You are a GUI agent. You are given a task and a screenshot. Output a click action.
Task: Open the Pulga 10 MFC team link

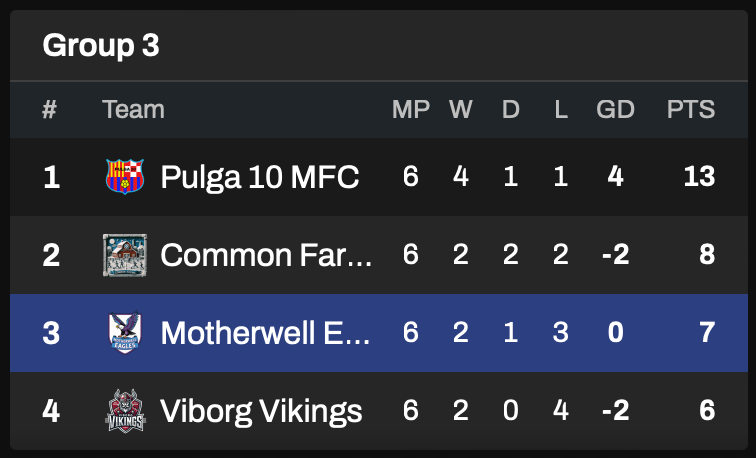pos(259,177)
